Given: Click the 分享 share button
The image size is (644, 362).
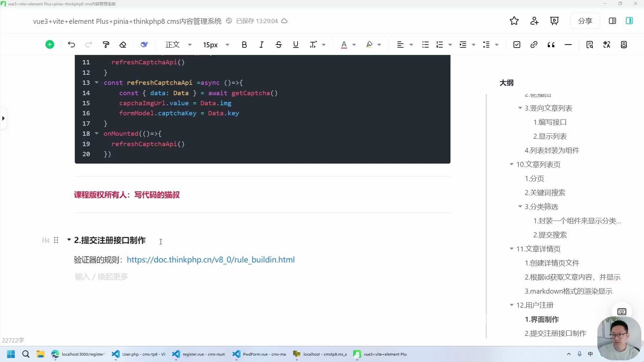Looking at the screenshot, I should coord(585,21).
